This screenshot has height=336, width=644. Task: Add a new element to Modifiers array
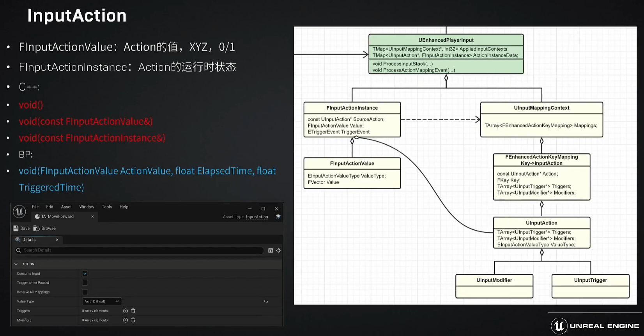(x=126, y=320)
